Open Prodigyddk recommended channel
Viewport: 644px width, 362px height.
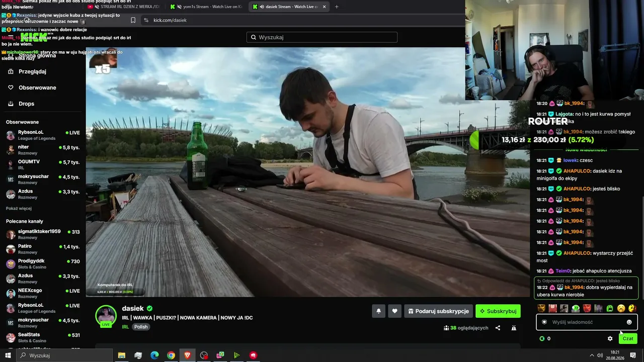point(43,263)
